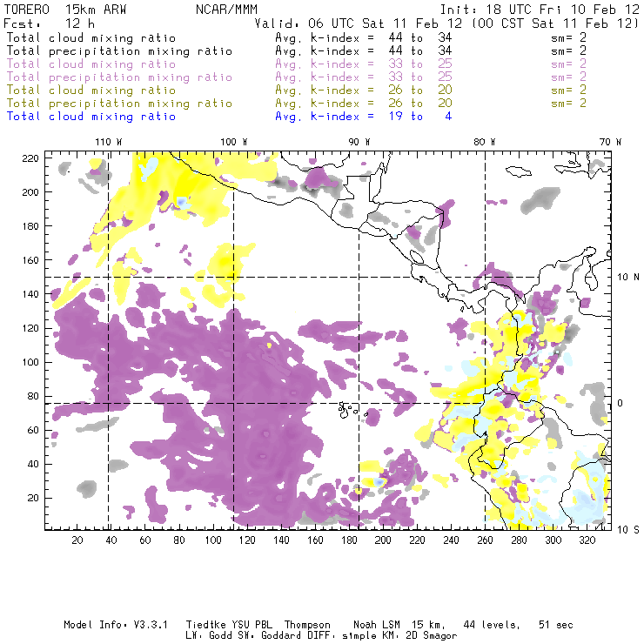Select the y-axis tick label '100'

[30, 362]
